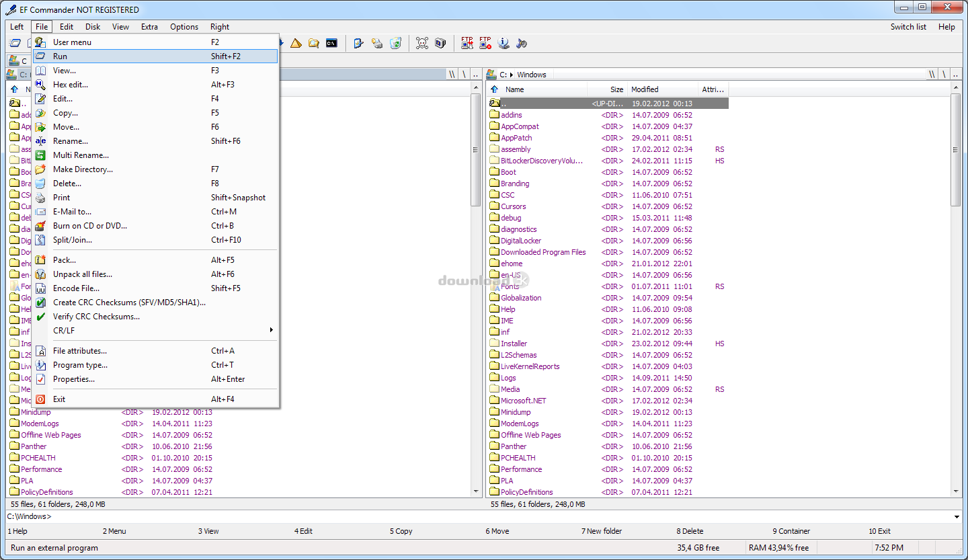968x560 pixels.
Task: Click the 'RAM 43,94% free' status bar entry
Action: click(778, 548)
